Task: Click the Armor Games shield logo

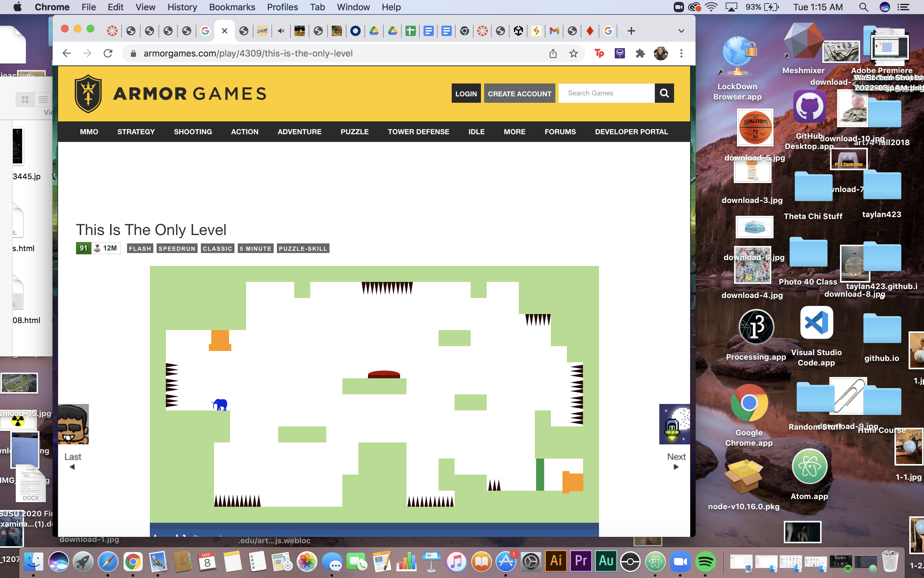Action: pyautogui.click(x=88, y=94)
